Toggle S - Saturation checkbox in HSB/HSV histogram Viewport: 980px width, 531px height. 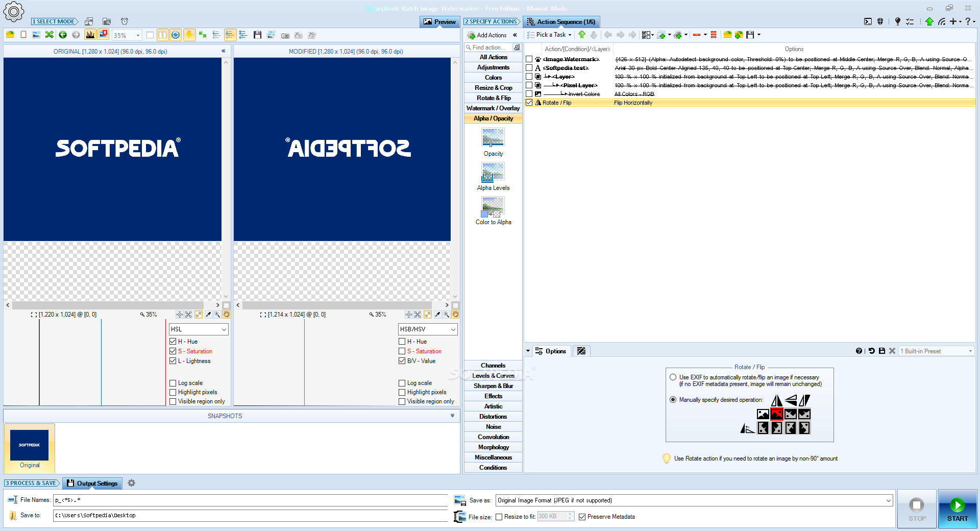(402, 351)
